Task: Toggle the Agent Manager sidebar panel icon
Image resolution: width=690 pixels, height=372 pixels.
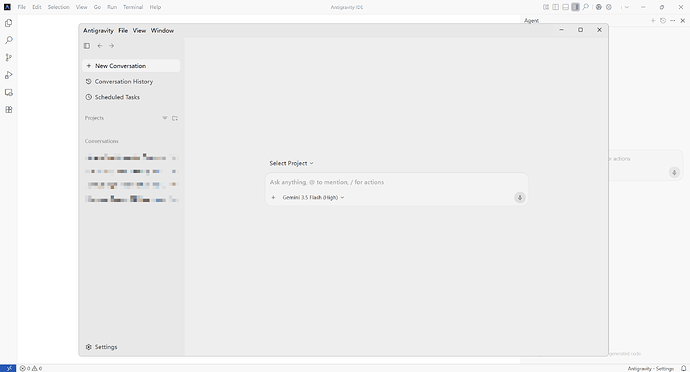Action: (87, 46)
